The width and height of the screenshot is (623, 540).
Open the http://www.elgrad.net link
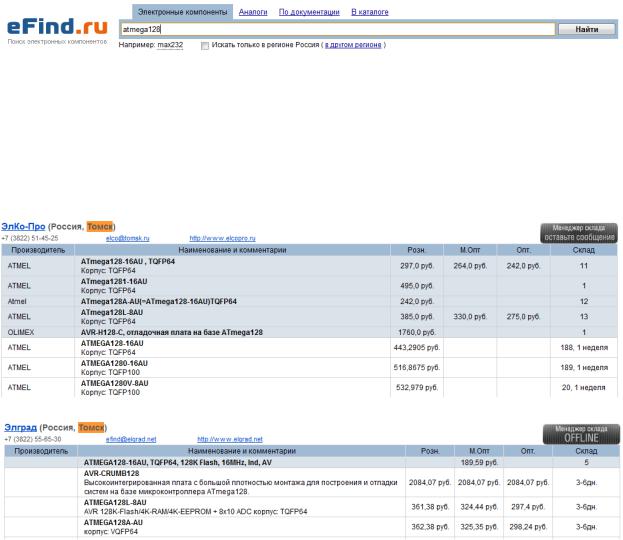click(230, 439)
